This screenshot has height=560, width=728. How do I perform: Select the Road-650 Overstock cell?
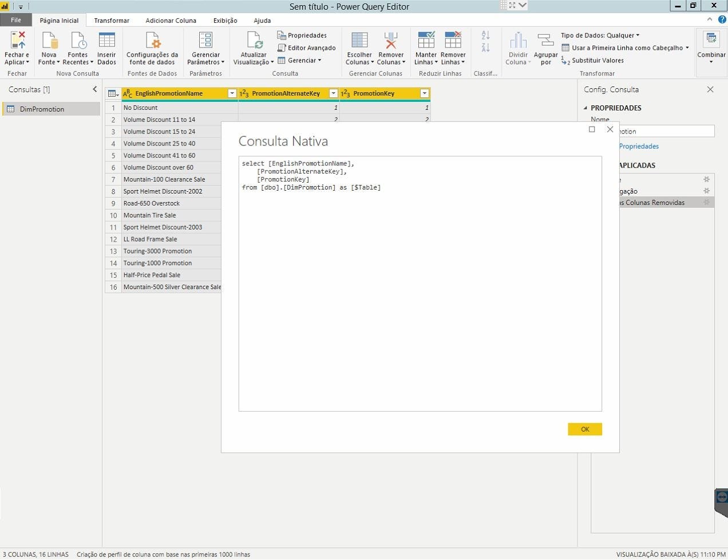(x=172, y=203)
